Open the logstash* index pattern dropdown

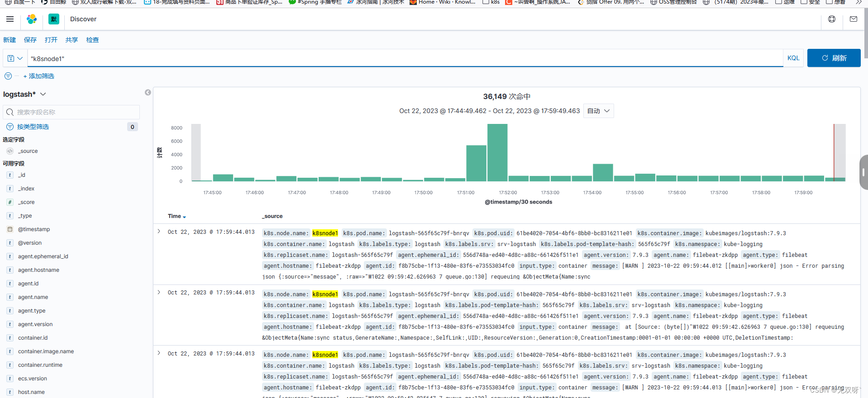[x=24, y=94]
